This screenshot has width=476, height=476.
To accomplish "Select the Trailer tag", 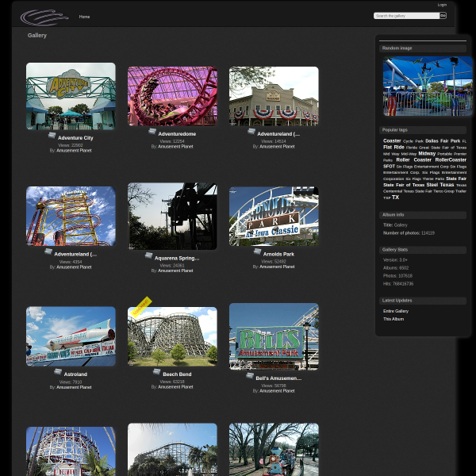I will [x=461, y=191].
